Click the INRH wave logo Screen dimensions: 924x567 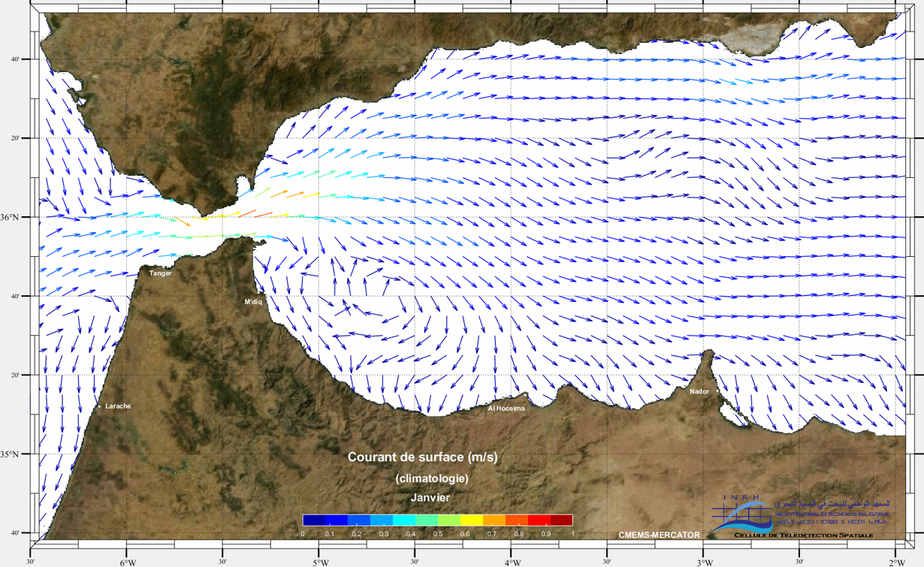[x=741, y=517]
